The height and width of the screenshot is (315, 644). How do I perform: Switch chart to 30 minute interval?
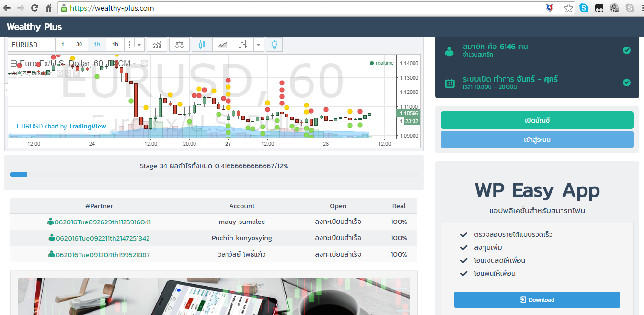coord(79,45)
